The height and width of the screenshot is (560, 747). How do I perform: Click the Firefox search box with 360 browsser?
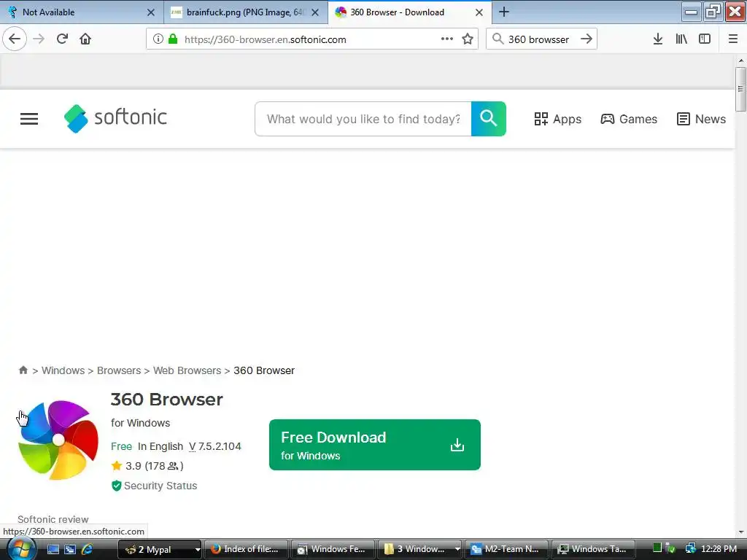(x=538, y=39)
